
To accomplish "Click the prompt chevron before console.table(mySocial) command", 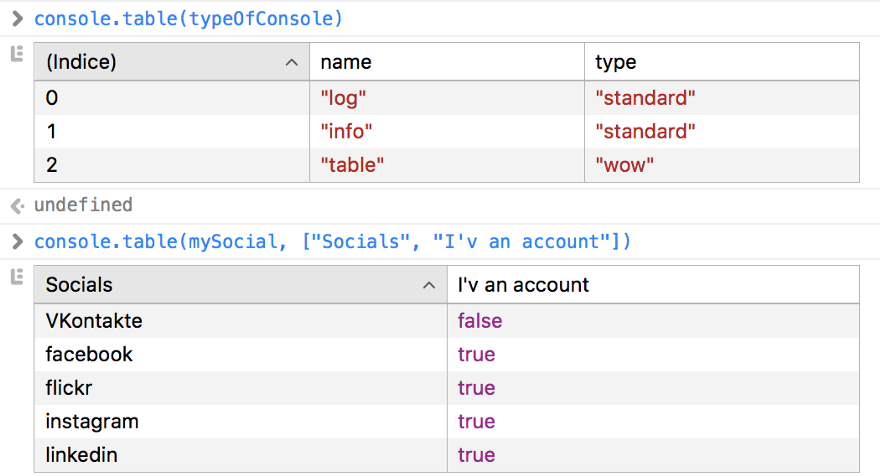I will [16, 242].
